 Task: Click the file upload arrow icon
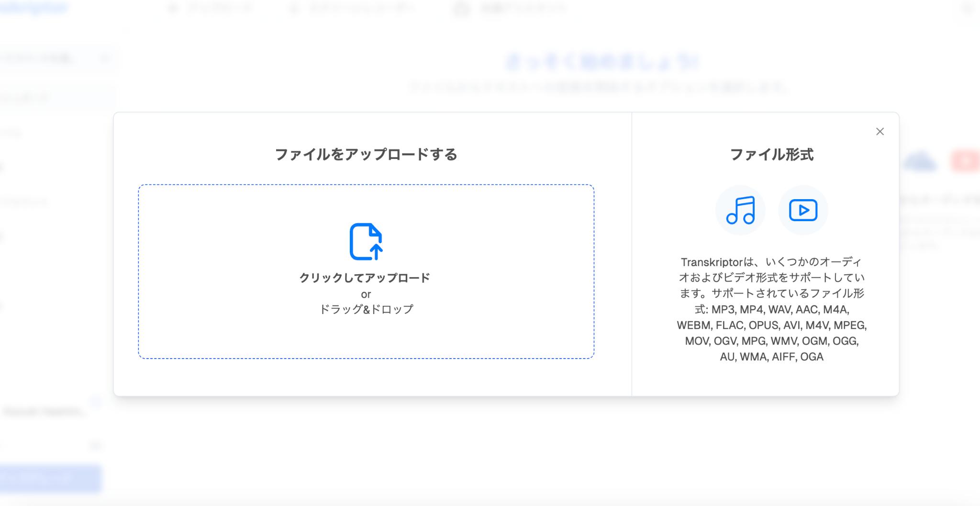[x=366, y=242]
